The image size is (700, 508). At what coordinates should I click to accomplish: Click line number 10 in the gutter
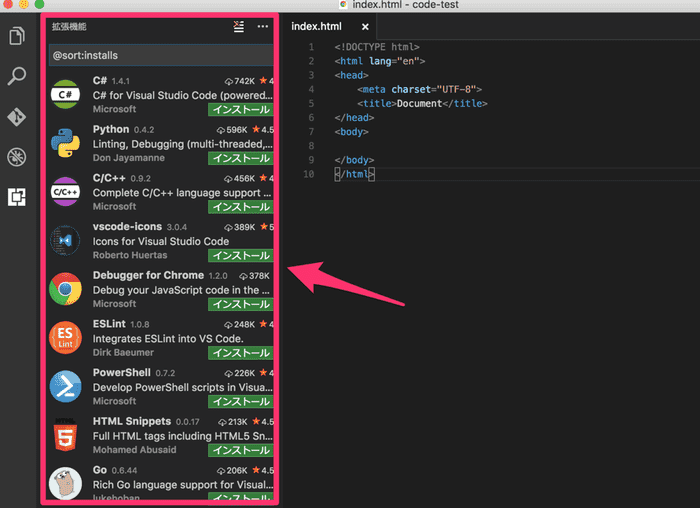click(310, 174)
